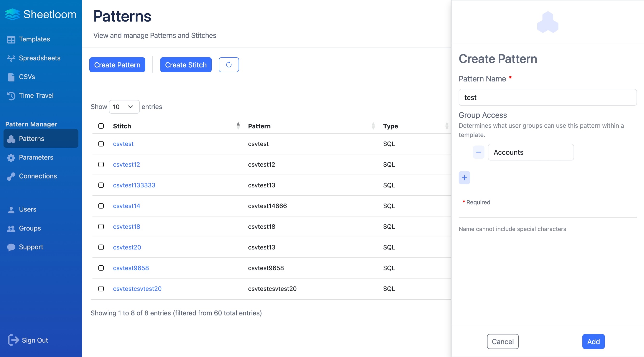Expand Stitch column sort arrow
Screen dimensions: 644x357
pyautogui.click(x=238, y=126)
